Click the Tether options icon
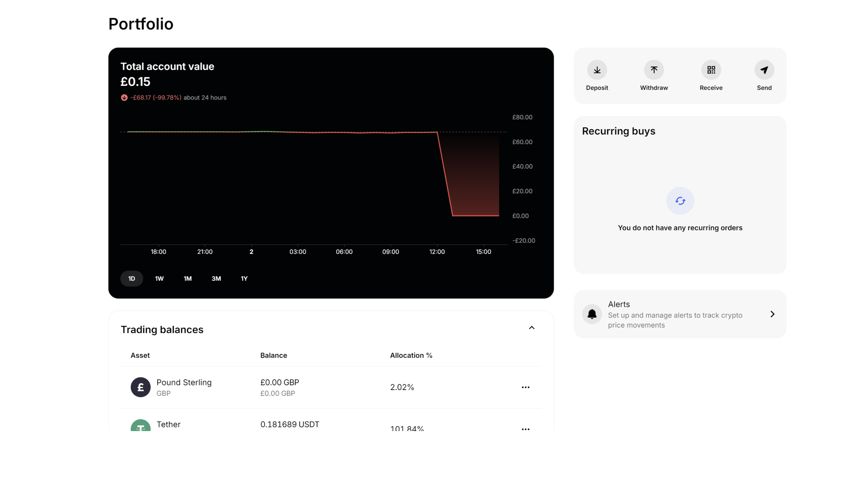 pyautogui.click(x=524, y=429)
